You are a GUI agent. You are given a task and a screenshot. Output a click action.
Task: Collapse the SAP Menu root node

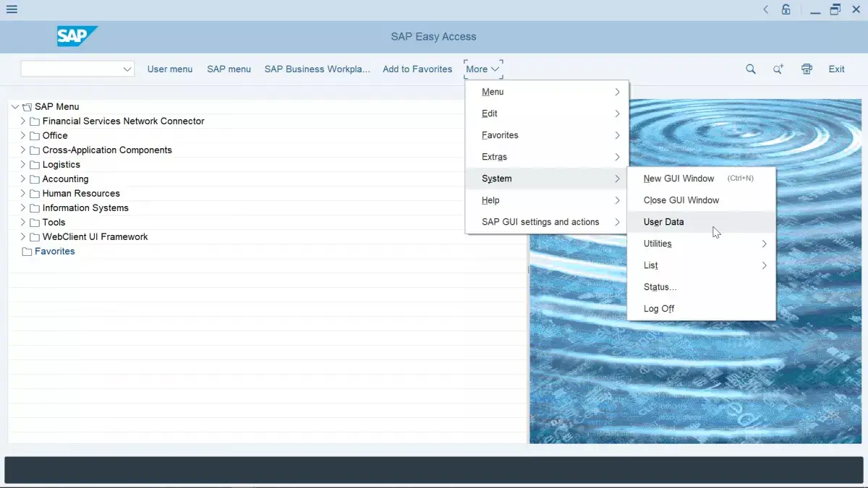pyautogui.click(x=15, y=107)
